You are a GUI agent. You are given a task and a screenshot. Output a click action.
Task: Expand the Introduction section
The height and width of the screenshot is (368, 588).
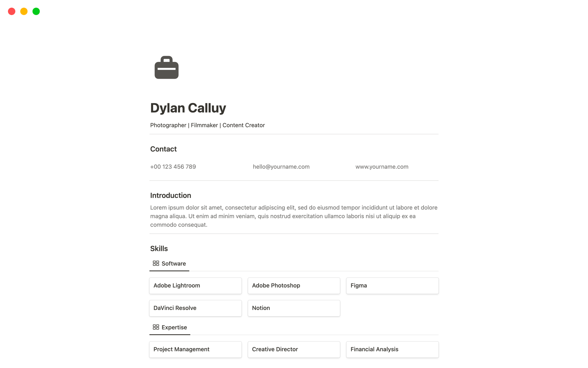tap(170, 195)
